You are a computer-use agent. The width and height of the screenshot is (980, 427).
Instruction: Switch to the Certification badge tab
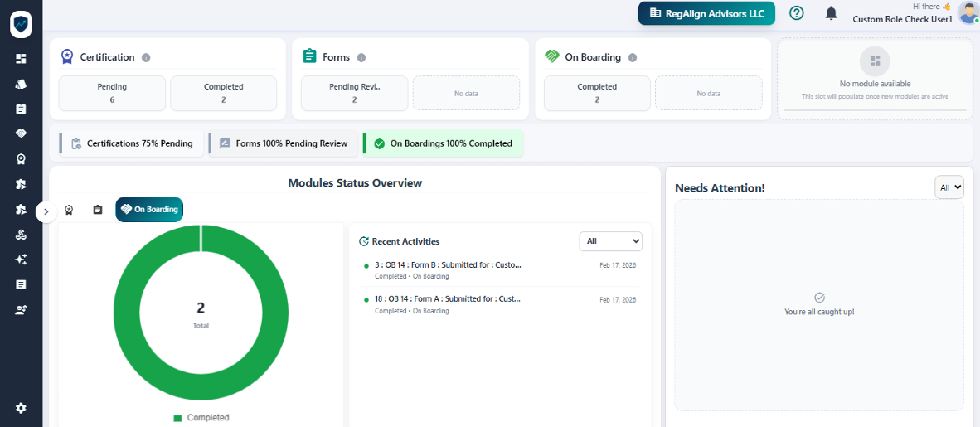(x=69, y=210)
